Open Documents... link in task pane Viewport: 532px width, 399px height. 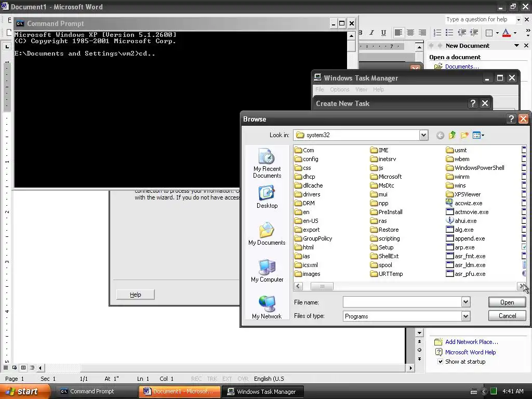[462, 66]
